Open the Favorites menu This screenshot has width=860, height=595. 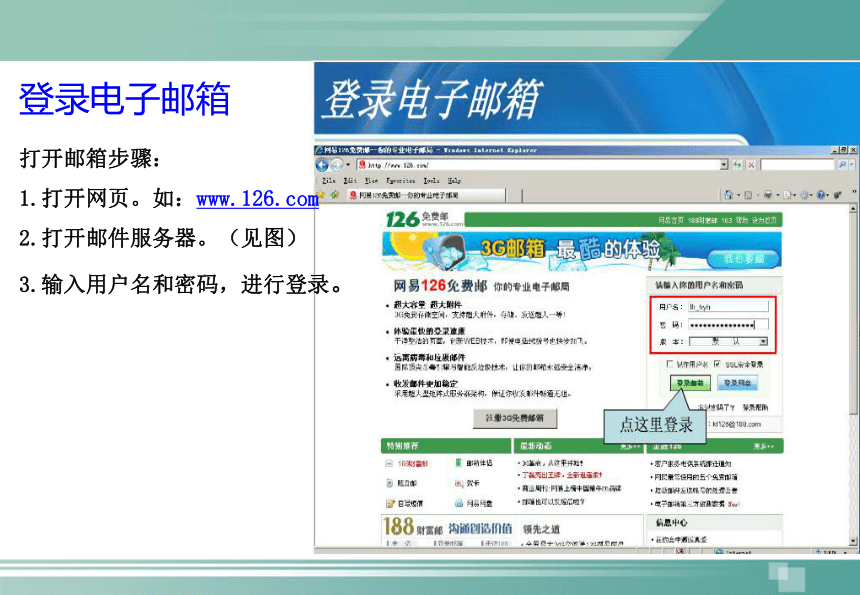point(400,180)
